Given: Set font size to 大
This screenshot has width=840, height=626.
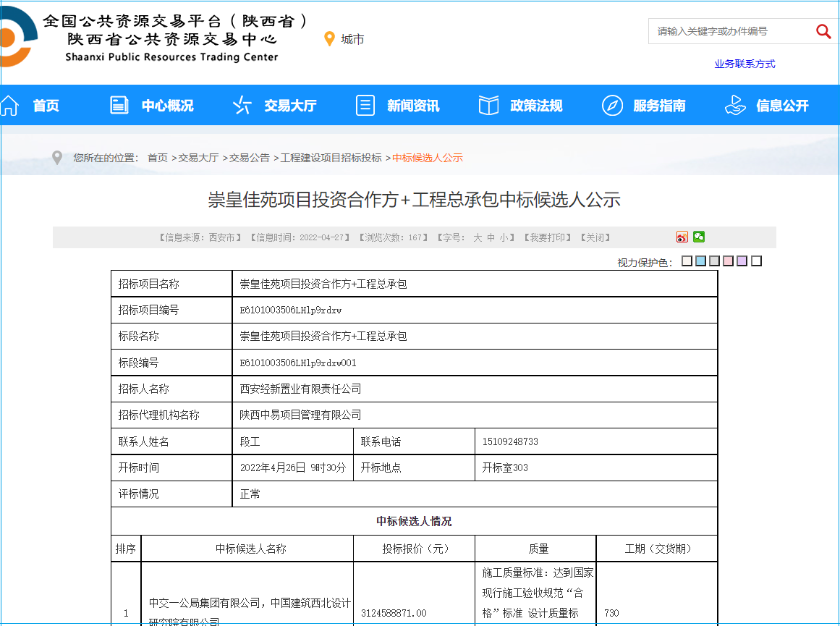Looking at the screenshot, I should (478, 237).
